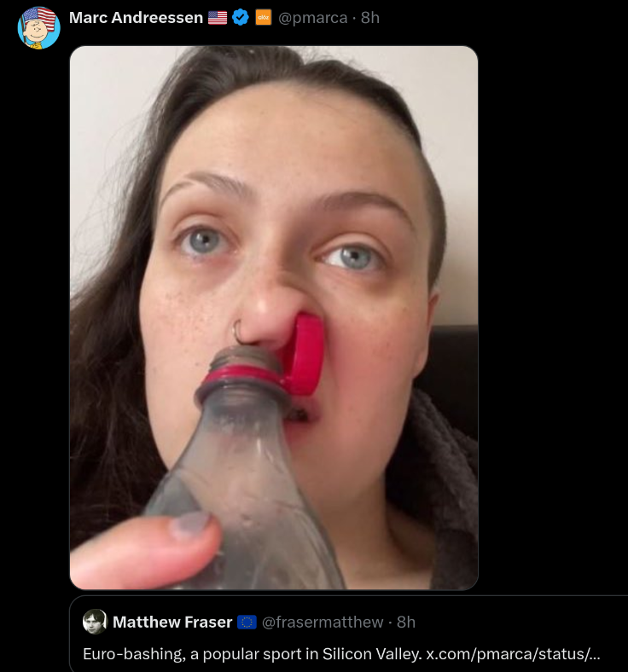
Task: Click the blue verified checkmark badge
Action: (x=241, y=18)
